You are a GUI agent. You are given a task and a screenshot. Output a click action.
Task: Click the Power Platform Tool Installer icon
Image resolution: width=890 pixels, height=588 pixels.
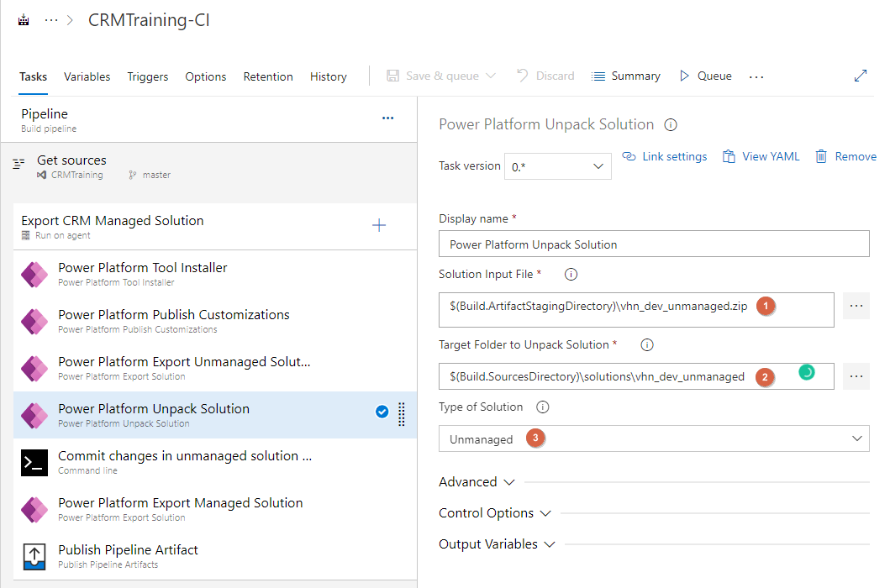coord(34,274)
